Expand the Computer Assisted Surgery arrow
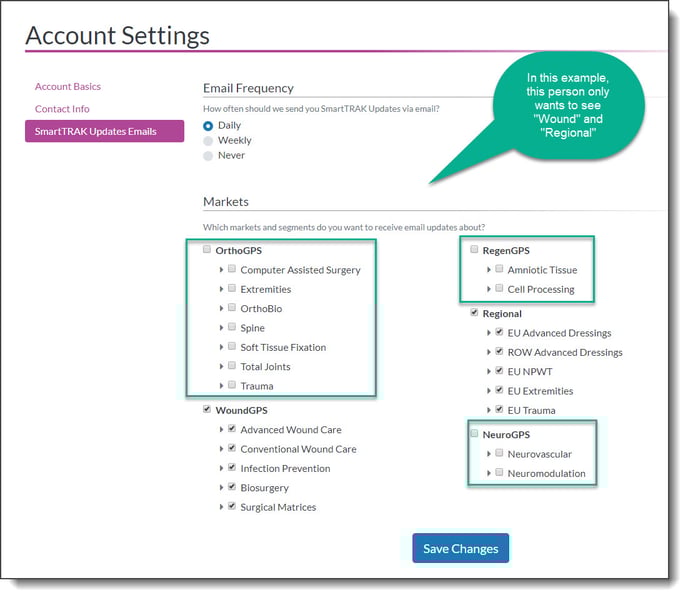Image resolution: width=688 pixels, height=598 pixels. [222, 269]
